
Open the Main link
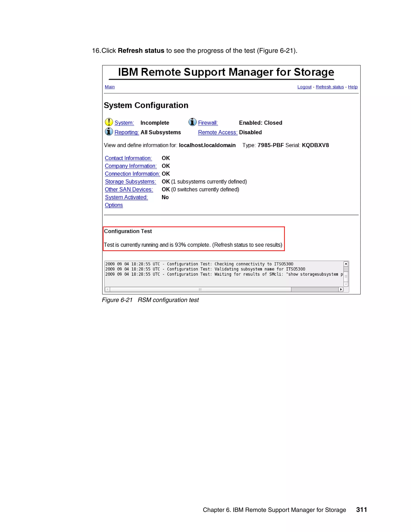coord(110,87)
